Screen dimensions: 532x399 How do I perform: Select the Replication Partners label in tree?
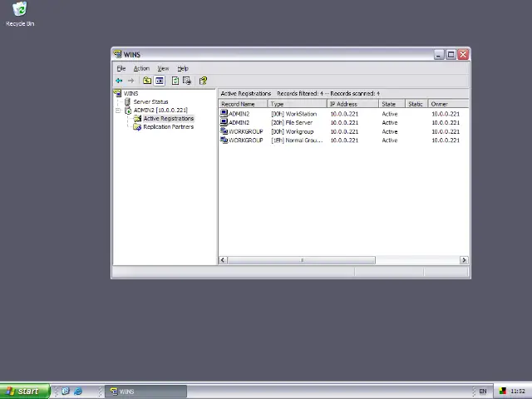tap(168, 127)
